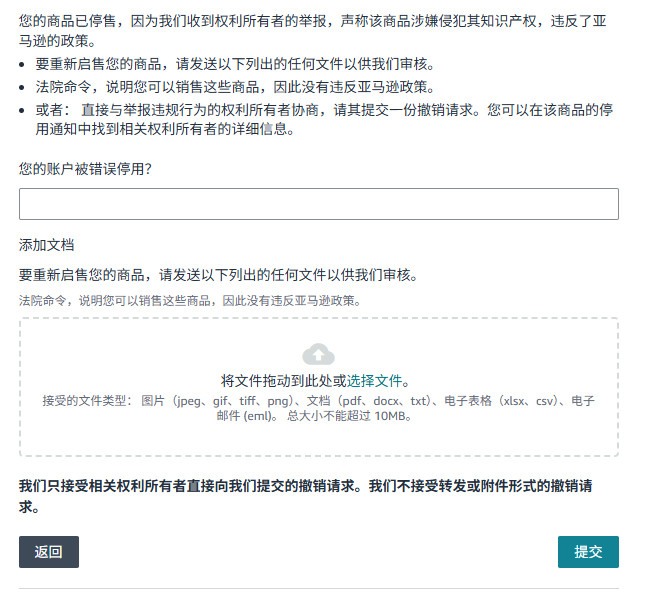
Task: Click the top paragraph 您的商品已停售
Action: 310,30
